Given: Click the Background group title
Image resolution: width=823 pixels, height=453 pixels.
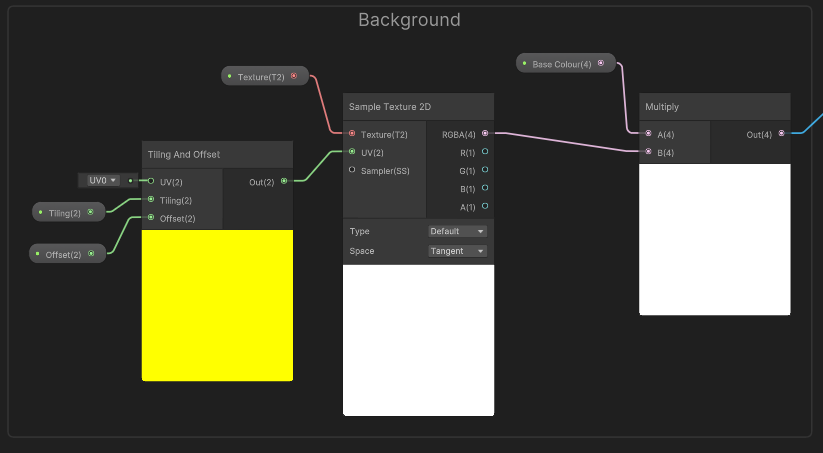Looking at the screenshot, I should (x=409, y=20).
